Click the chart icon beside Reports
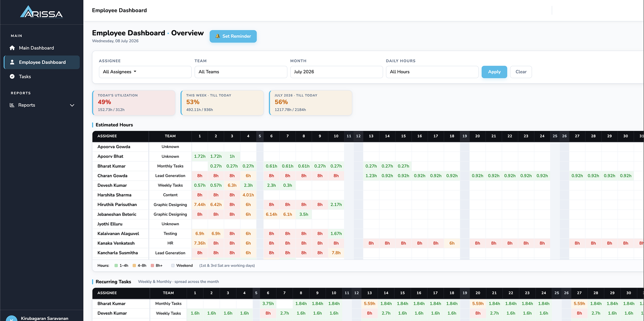Viewport: 644px width, 321px height. point(12,105)
